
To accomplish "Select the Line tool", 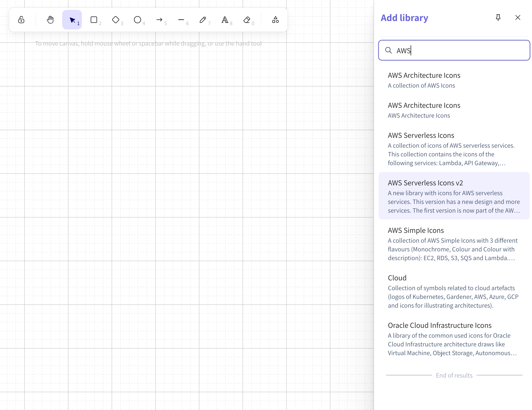I will 182,19.
